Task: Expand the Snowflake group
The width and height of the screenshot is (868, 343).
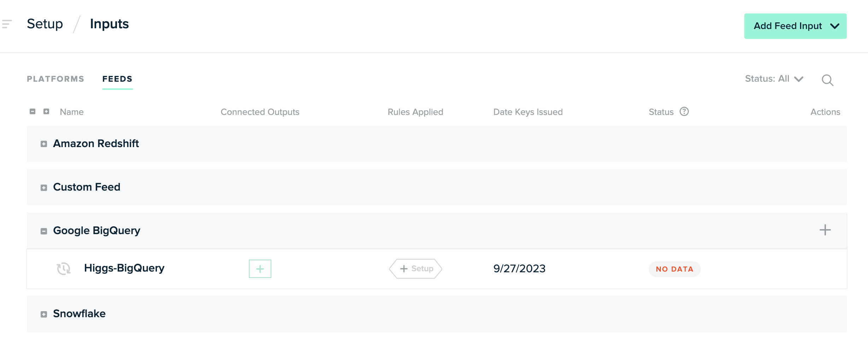Action: click(x=44, y=314)
